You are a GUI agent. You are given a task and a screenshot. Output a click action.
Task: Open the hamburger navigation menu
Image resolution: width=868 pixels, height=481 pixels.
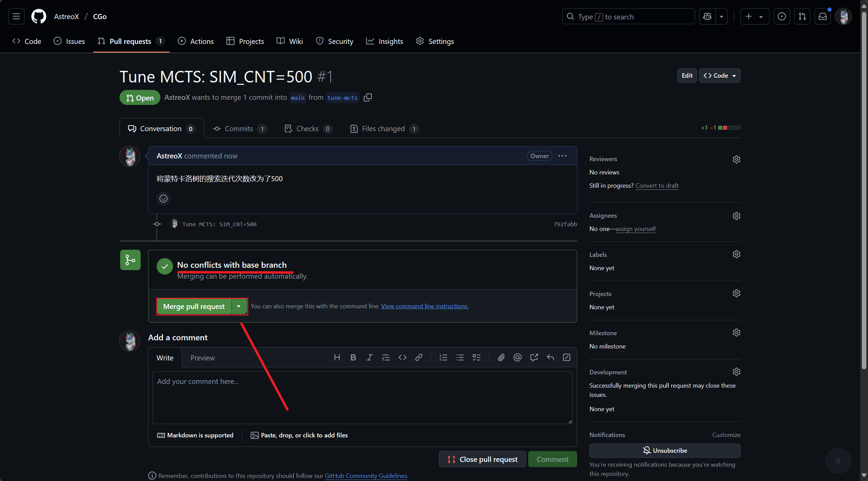tap(16, 16)
